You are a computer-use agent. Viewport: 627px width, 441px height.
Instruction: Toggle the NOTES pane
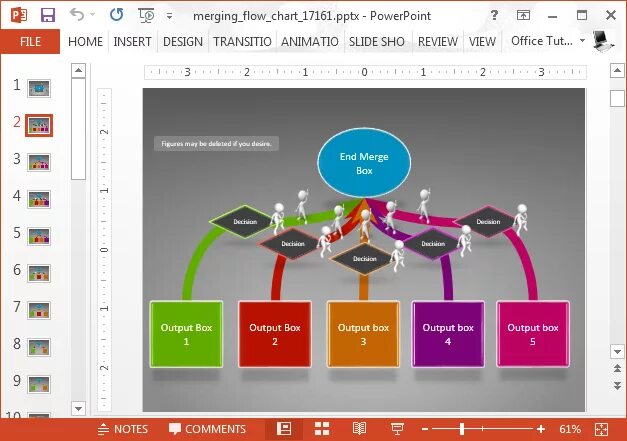pos(123,429)
